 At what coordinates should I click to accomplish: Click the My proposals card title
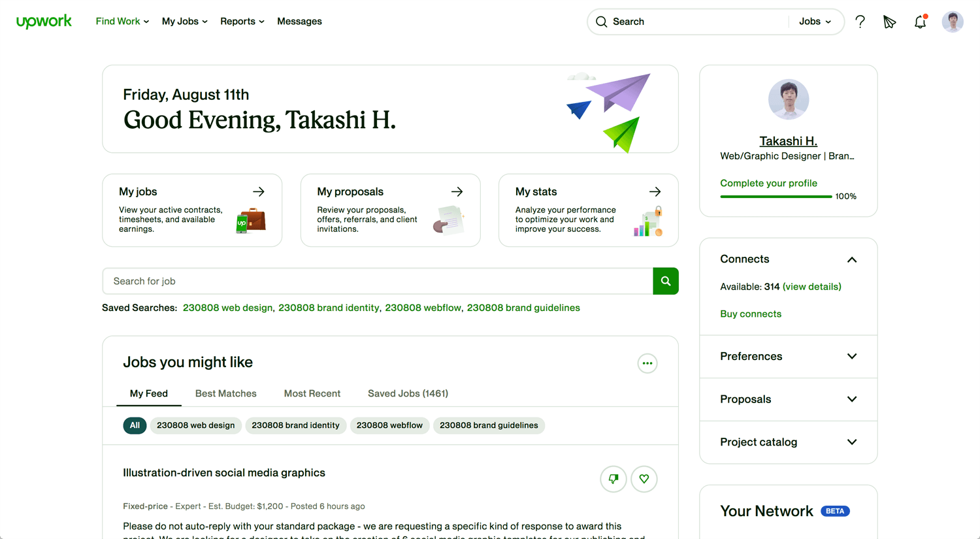click(350, 191)
